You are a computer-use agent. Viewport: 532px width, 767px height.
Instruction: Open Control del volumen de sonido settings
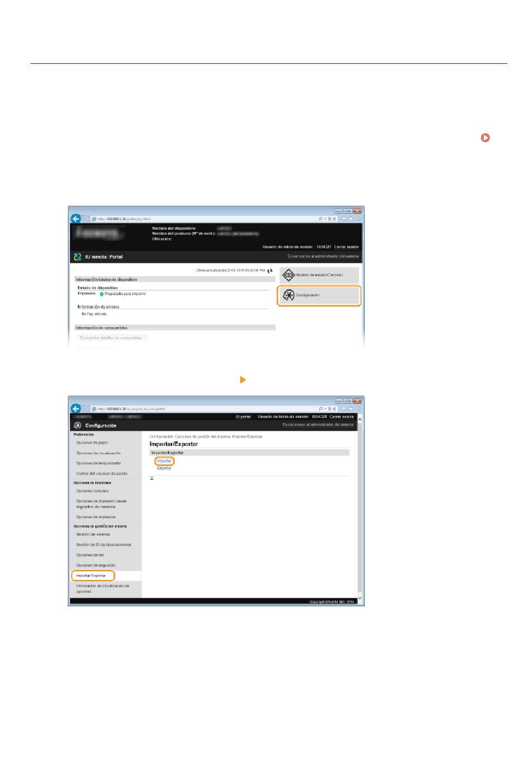pyautogui.click(x=101, y=473)
